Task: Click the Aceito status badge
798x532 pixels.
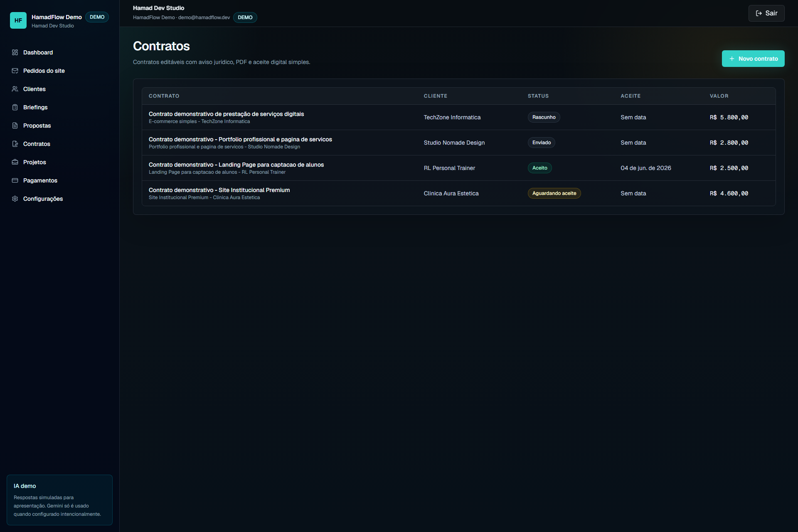Action: [539, 168]
